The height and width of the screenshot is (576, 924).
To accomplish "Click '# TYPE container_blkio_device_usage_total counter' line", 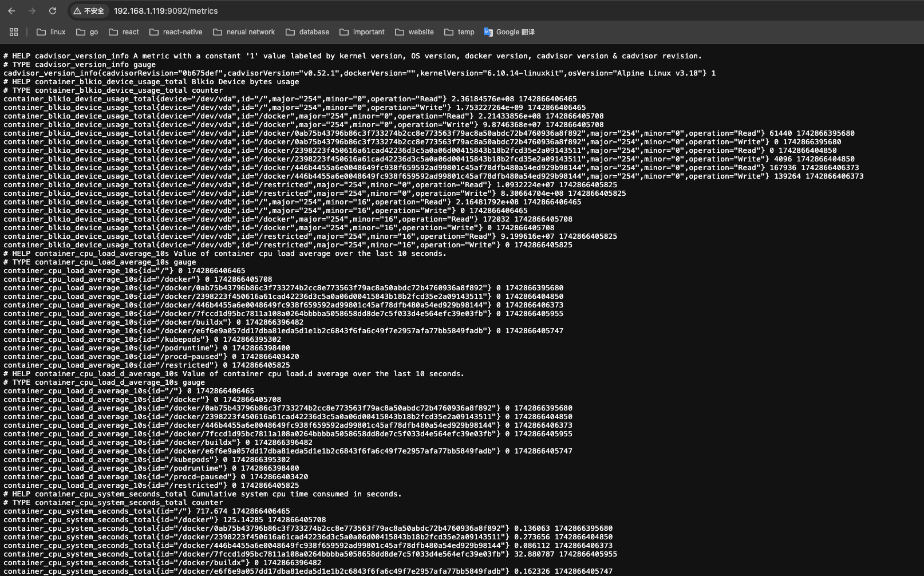I will click(x=113, y=90).
